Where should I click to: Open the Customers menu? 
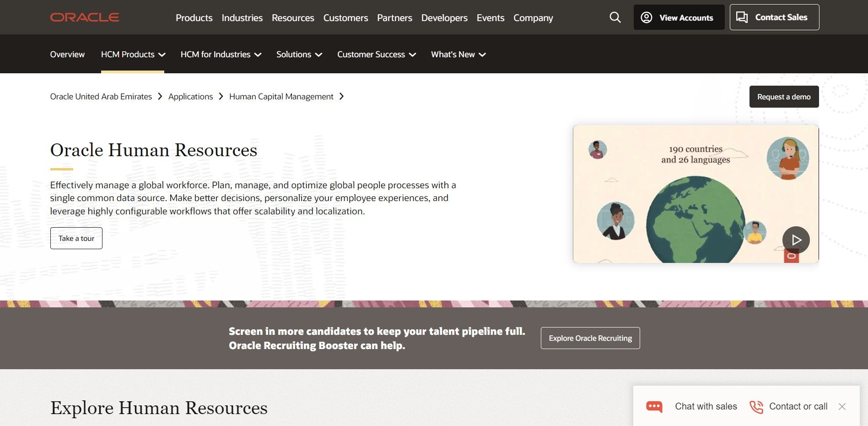(x=345, y=18)
